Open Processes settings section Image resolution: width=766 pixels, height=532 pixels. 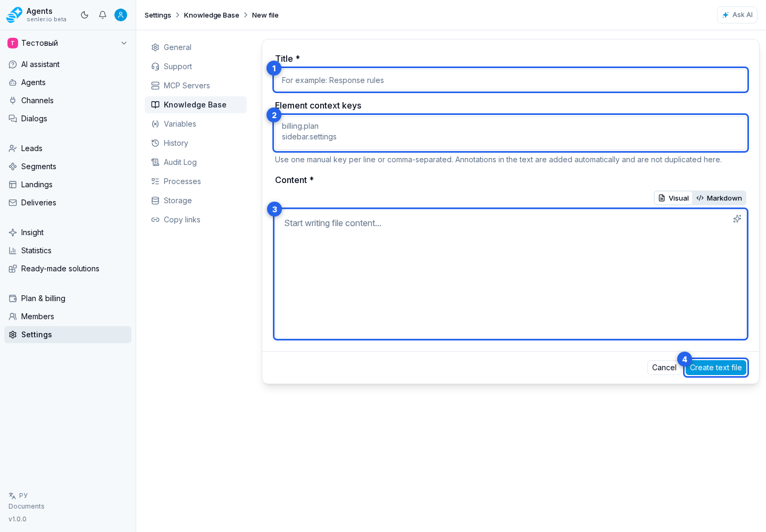click(x=196, y=181)
